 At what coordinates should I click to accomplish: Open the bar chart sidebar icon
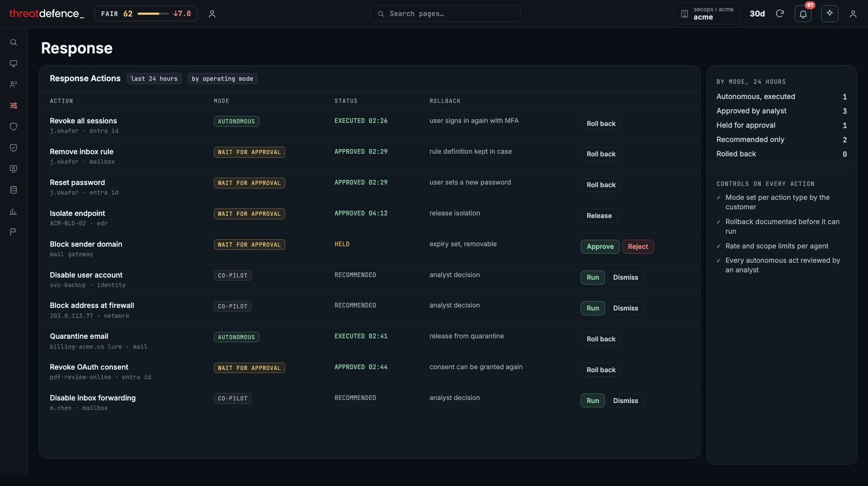(x=13, y=211)
